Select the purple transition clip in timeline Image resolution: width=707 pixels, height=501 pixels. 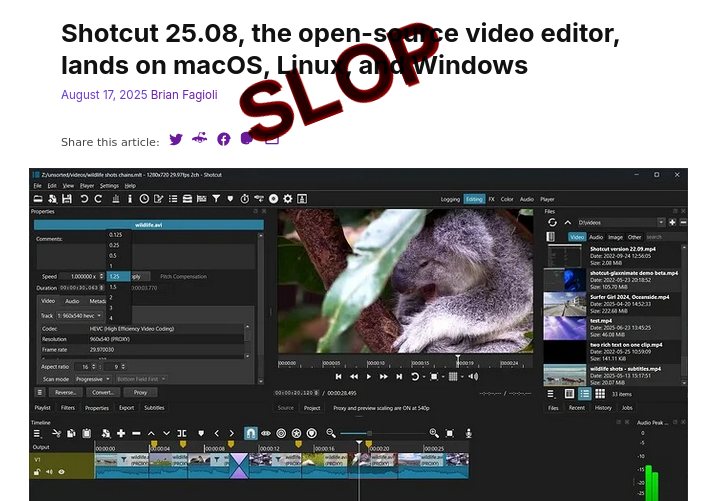(239, 466)
